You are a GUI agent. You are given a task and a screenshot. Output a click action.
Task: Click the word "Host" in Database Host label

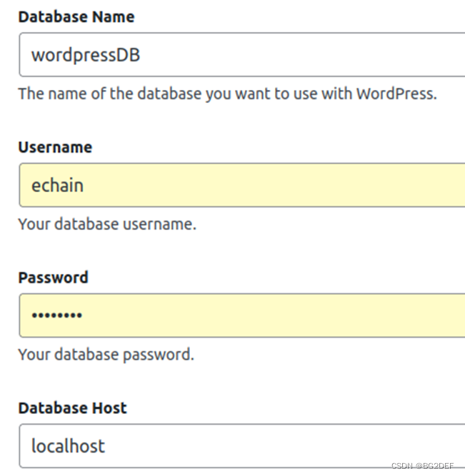(109, 408)
